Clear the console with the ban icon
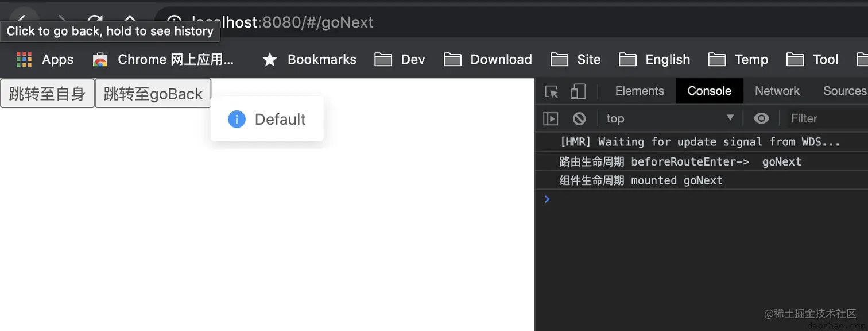Image resolution: width=868 pixels, height=331 pixels. click(x=579, y=118)
